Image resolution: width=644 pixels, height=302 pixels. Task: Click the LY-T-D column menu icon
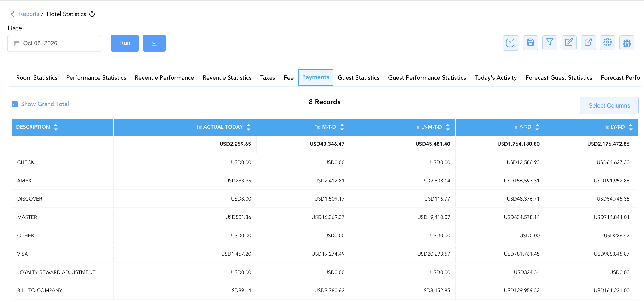click(x=606, y=127)
